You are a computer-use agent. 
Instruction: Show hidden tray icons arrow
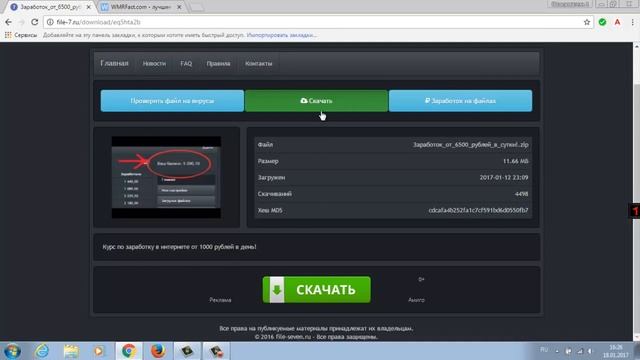click(557, 351)
